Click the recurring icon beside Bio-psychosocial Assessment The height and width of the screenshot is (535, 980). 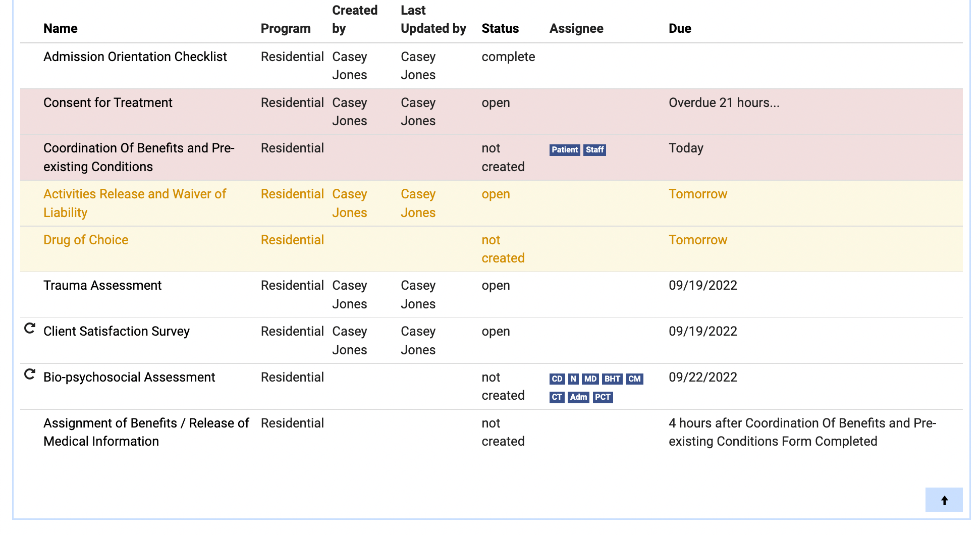click(x=30, y=375)
